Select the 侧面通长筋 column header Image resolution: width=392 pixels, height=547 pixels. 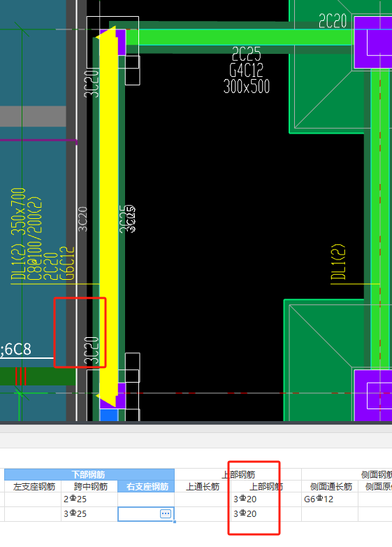[330, 486]
